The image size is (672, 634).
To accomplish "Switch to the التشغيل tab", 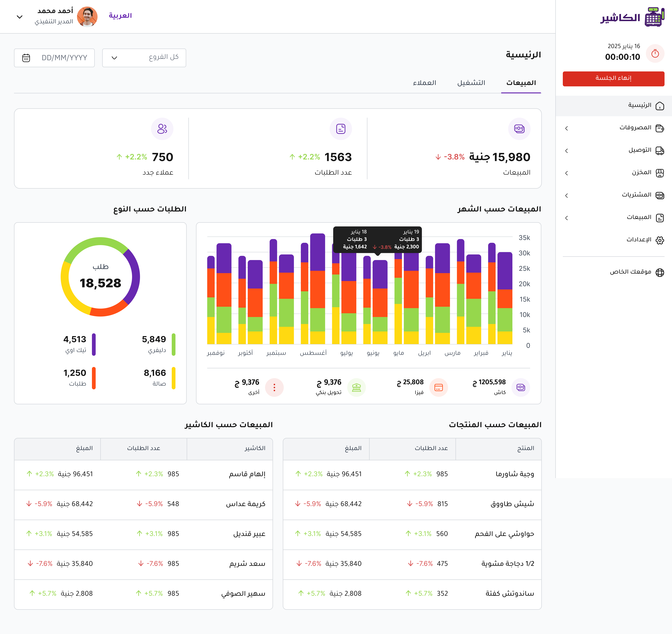I will (x=471, y=83).
